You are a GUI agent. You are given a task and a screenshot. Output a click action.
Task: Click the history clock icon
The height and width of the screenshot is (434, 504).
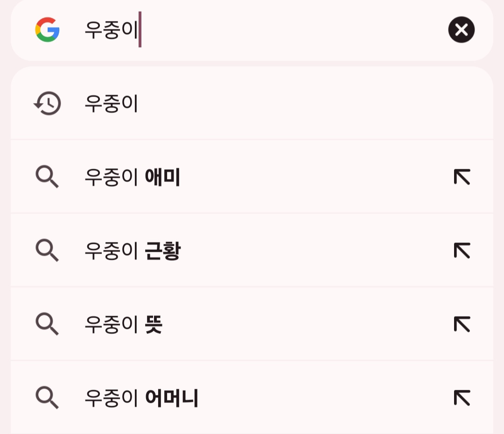[x=47, y=103]
